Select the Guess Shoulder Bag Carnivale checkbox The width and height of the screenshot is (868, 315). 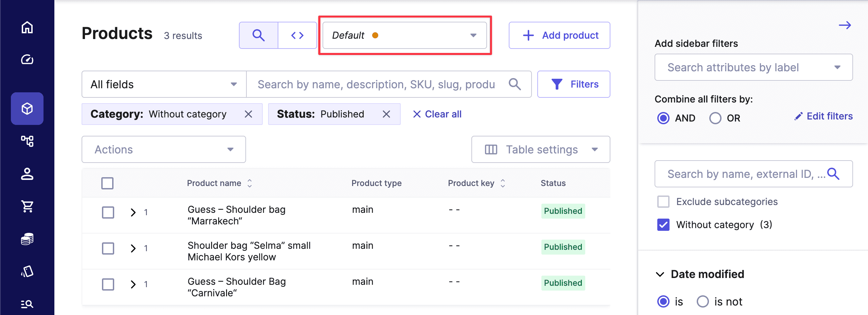click(108, 284)
